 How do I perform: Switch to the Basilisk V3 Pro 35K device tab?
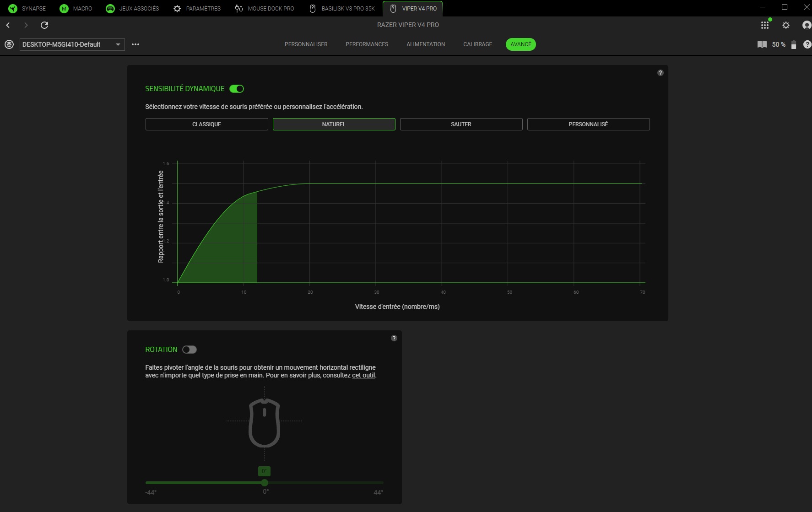point(342,9)
